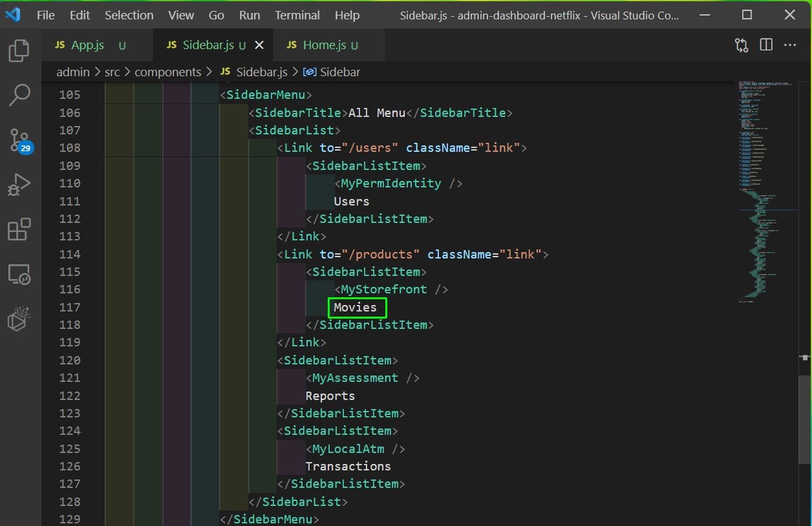812x526 pixels.
Task: Open the Go menu
Action: tap(217, 15)
